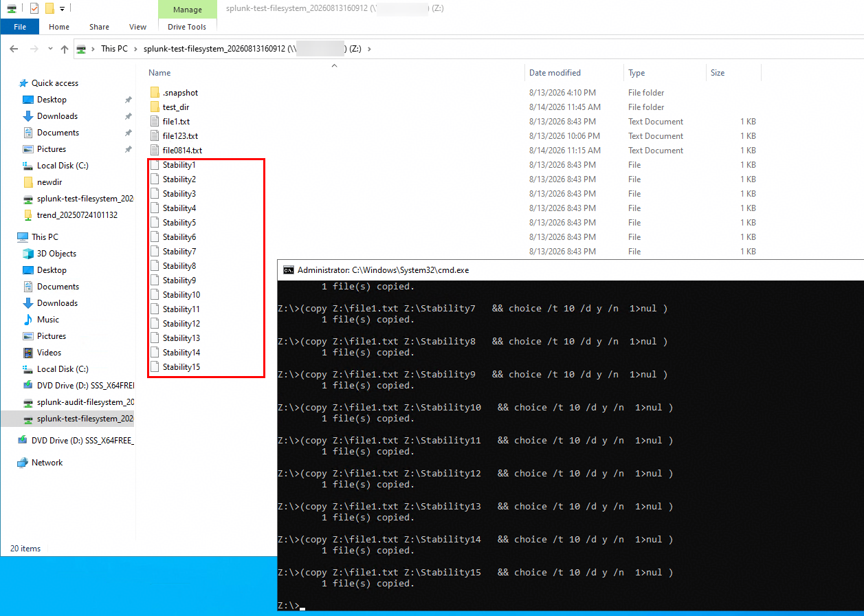Sort by Type column header
Image resolution: width=864 pixels, height=616 pixels.
click(636, 73)
